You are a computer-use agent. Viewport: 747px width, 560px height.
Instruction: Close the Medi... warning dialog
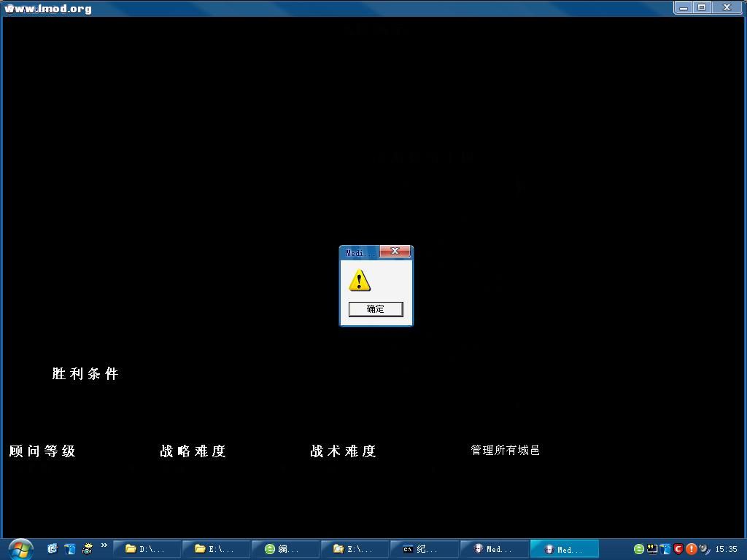tap(395, 252)
